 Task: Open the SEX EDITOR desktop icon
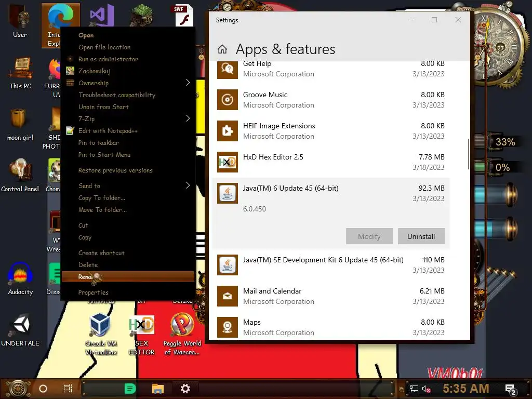141,335
